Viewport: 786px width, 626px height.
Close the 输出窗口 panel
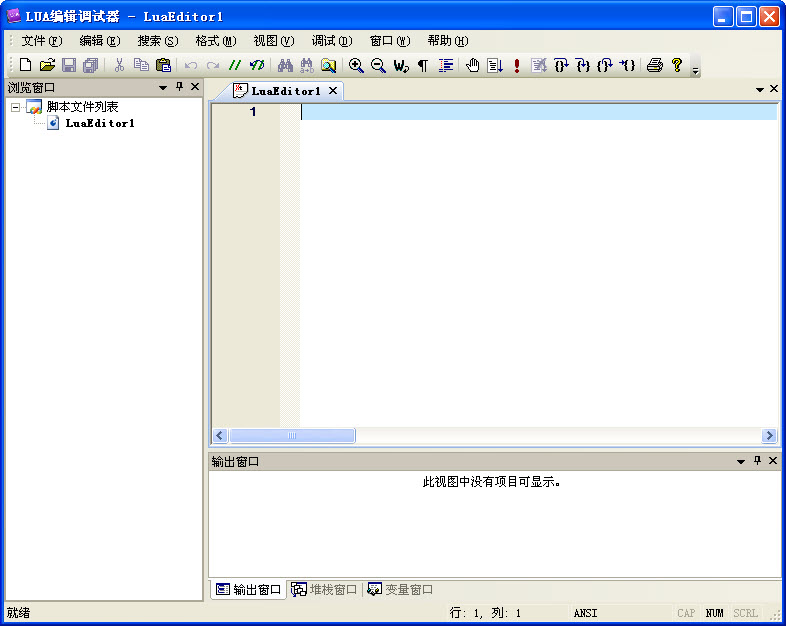pos(773,461)
